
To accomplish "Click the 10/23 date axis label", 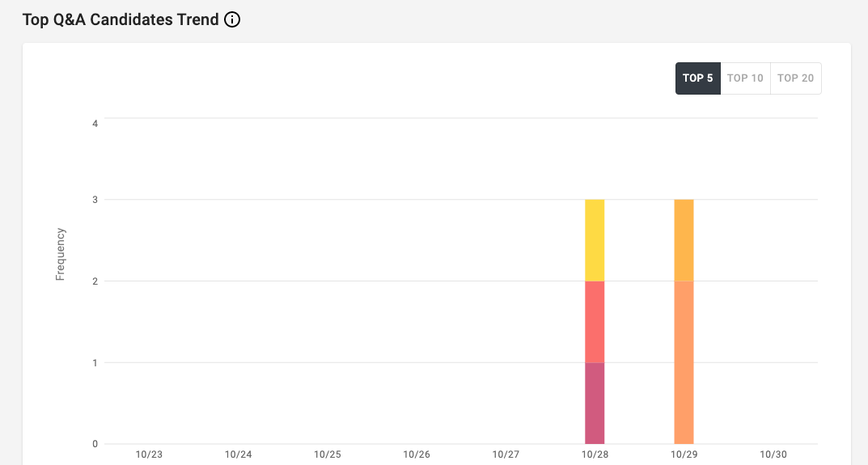I will tap(149, 454).
